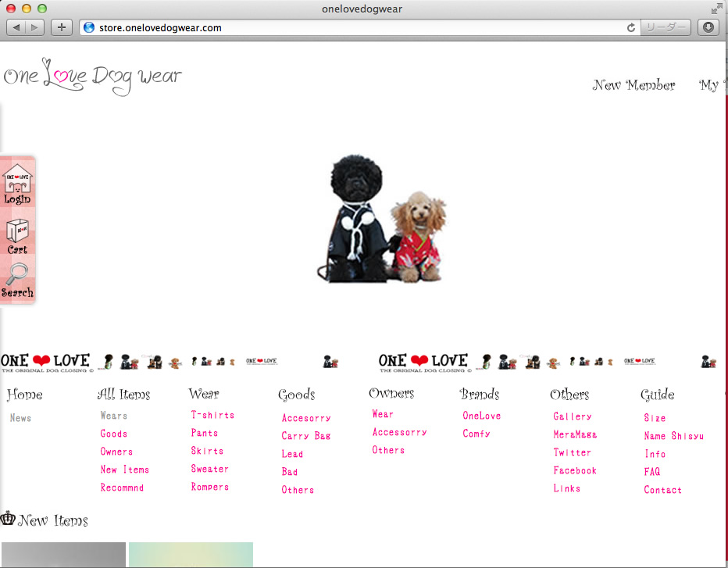Click the New Items link under All Items
Screen dimensions: 728x568
tap(124, 470)
